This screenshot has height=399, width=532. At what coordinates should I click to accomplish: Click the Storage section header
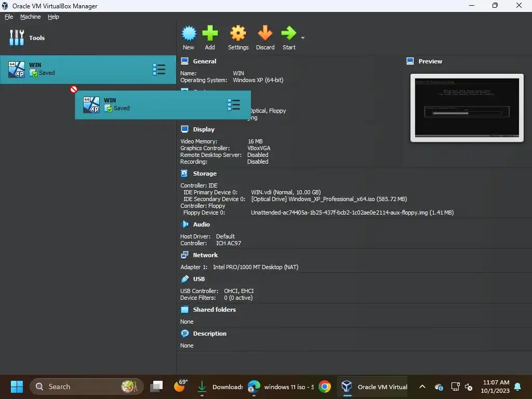pyautogui.click(x=205, y=174)
